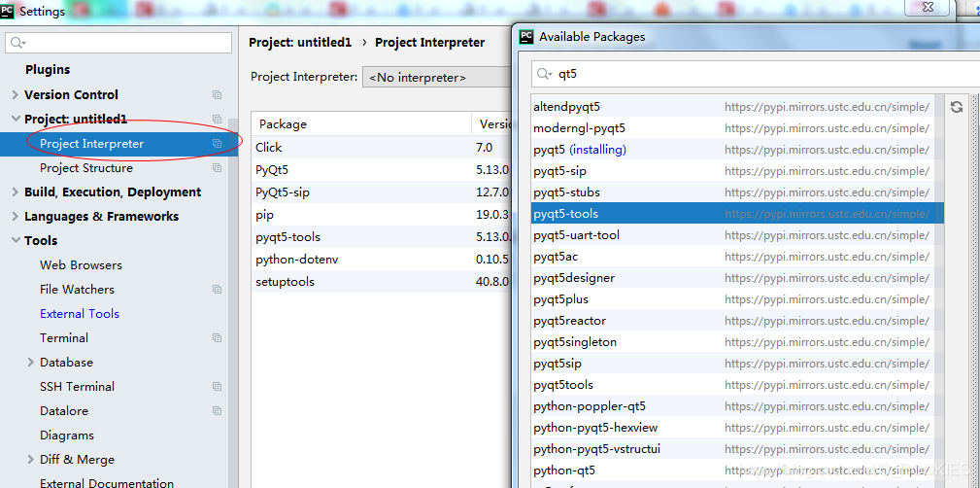The image size is (980, 488).
Task: Select pyqt5-tools in installed packages table
Action: (382, 237)
